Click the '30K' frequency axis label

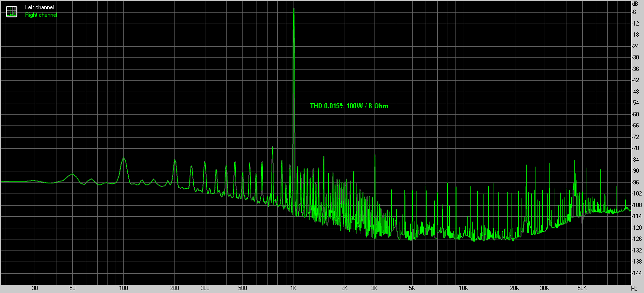(x=544, y=288)
